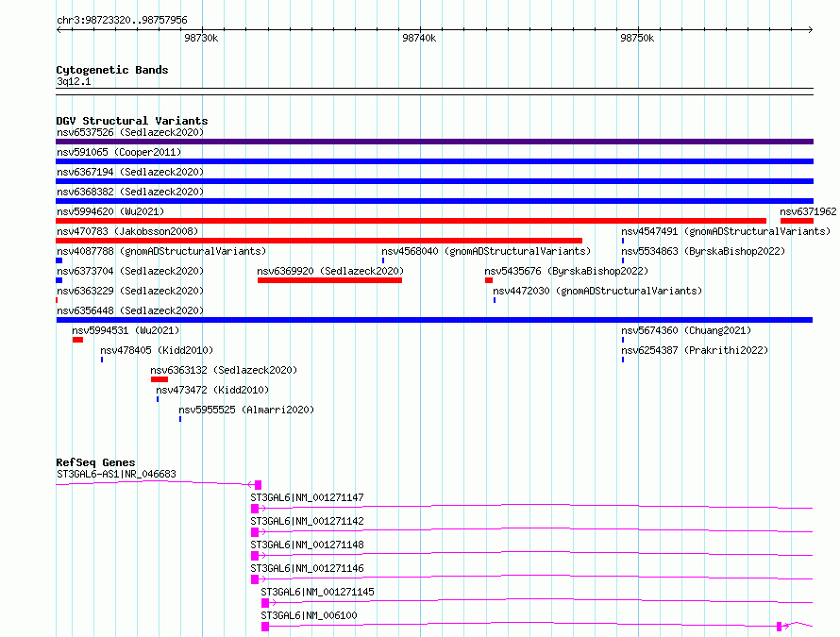Click the second exon of NM_006100
This screenshot has height=637, width=840.
[780, 627]
